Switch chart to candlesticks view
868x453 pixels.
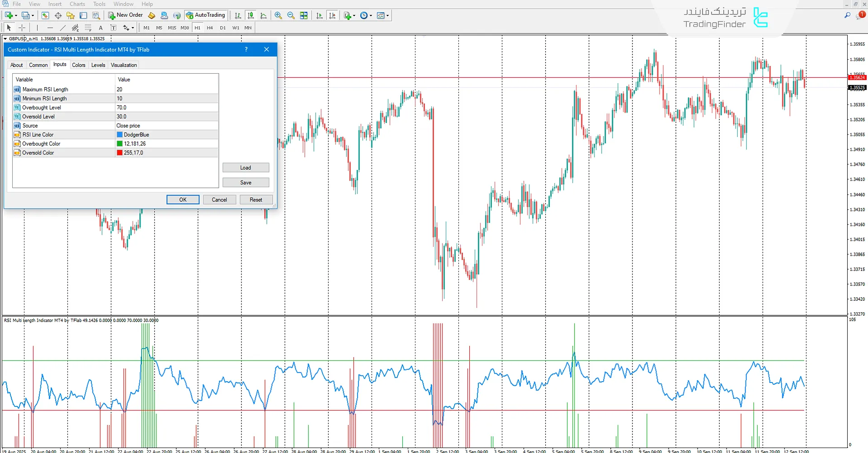[x=250, y=15]
